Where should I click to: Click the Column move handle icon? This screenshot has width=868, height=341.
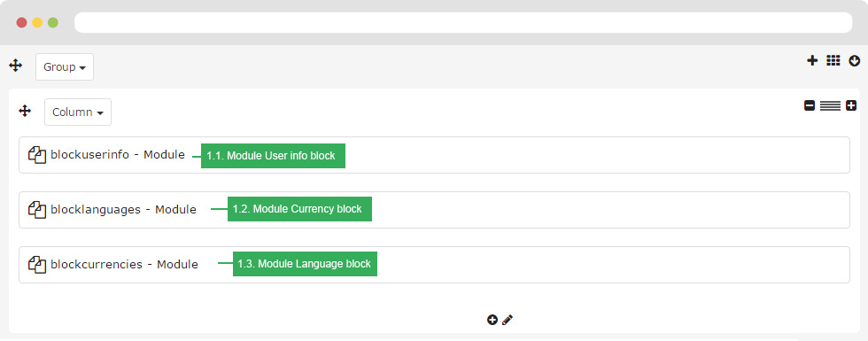click(x=25, y=112)
